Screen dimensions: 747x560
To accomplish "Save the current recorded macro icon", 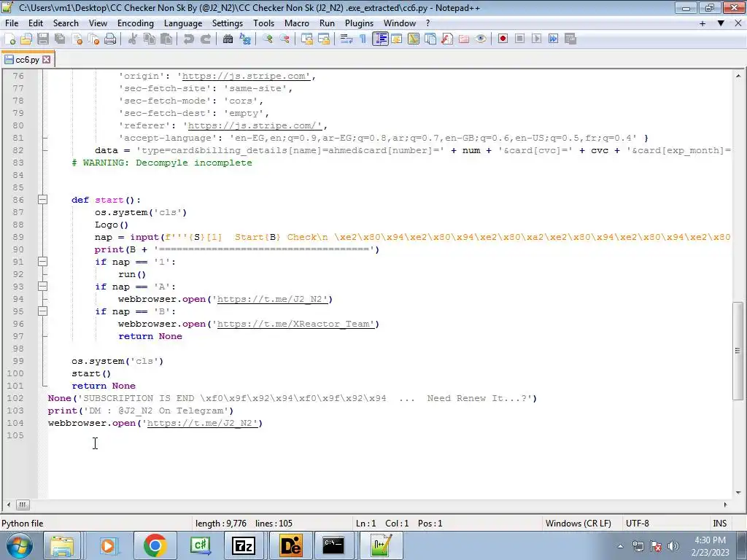I will pyautogui.click(x=570, y=39).
